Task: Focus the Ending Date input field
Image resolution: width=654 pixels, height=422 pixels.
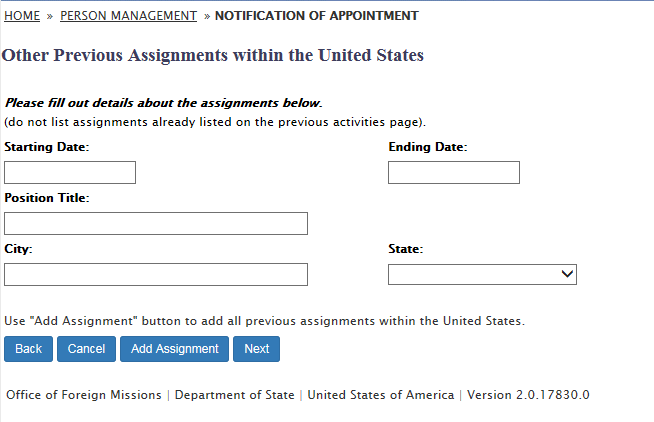Action: coord(453,173)
